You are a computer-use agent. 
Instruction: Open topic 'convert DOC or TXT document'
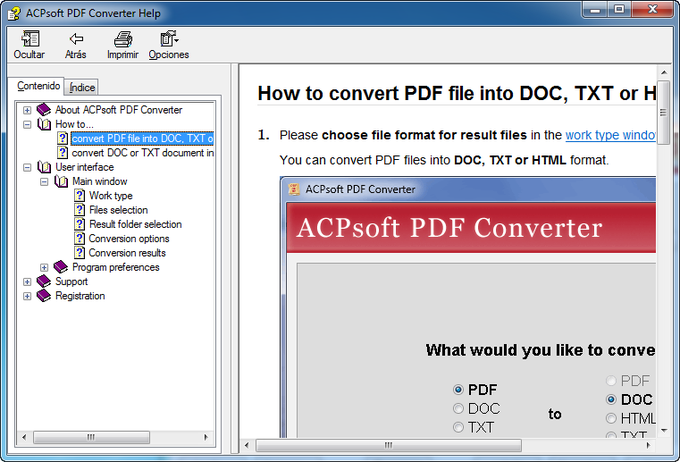(142, 153)
